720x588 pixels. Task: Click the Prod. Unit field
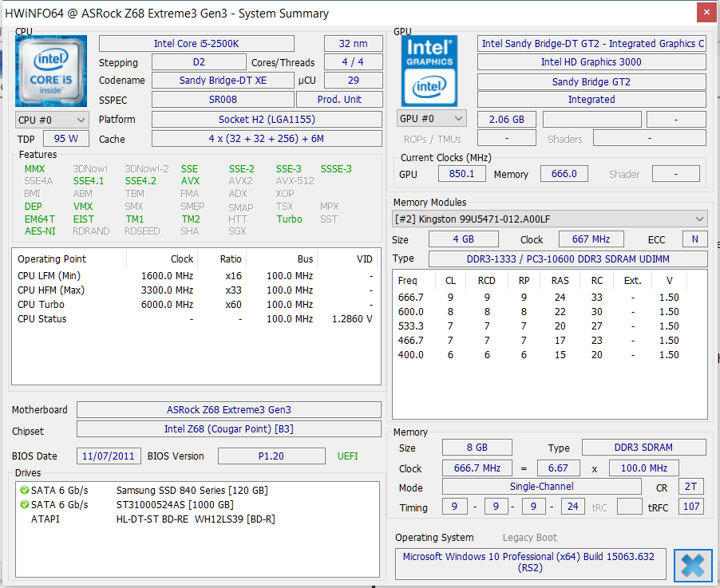pos(339,100)
